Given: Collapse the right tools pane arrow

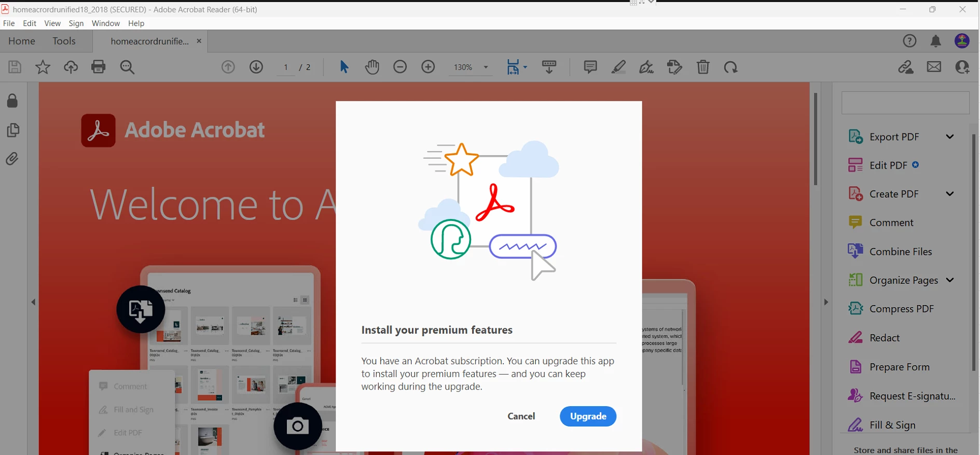Looking at the screenshot, I should coord(826,302).
